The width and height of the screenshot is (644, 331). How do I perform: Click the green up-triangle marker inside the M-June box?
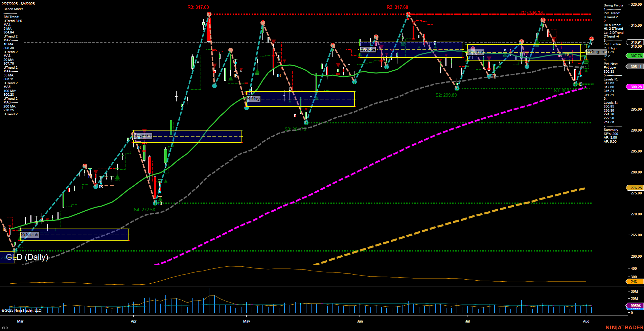click(x=402, y=45)
